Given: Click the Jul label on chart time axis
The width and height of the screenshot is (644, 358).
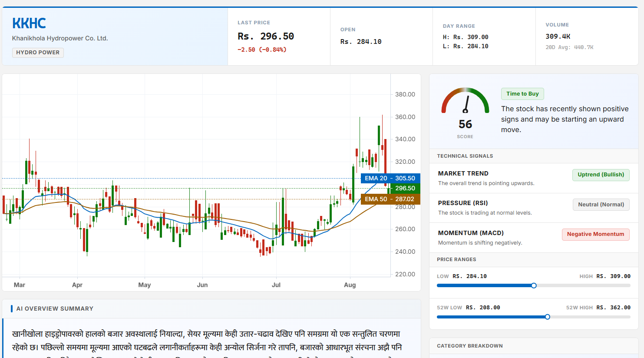Looking at the screenshot, I should [276, 285].
